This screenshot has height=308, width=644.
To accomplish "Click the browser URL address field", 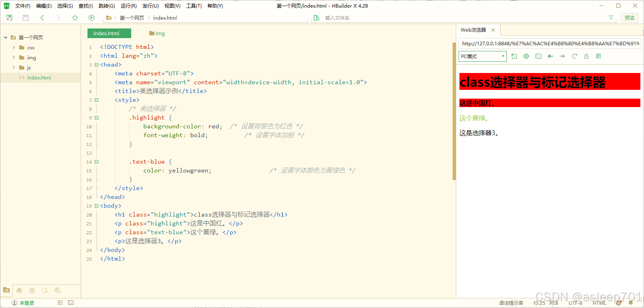I will 550,43.
